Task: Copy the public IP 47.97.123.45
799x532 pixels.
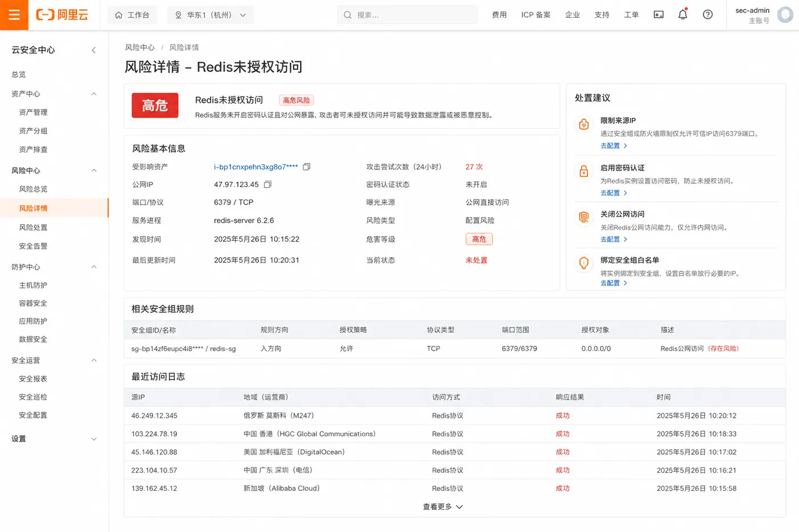Action: pyautogui.click(x=268, y=185)
